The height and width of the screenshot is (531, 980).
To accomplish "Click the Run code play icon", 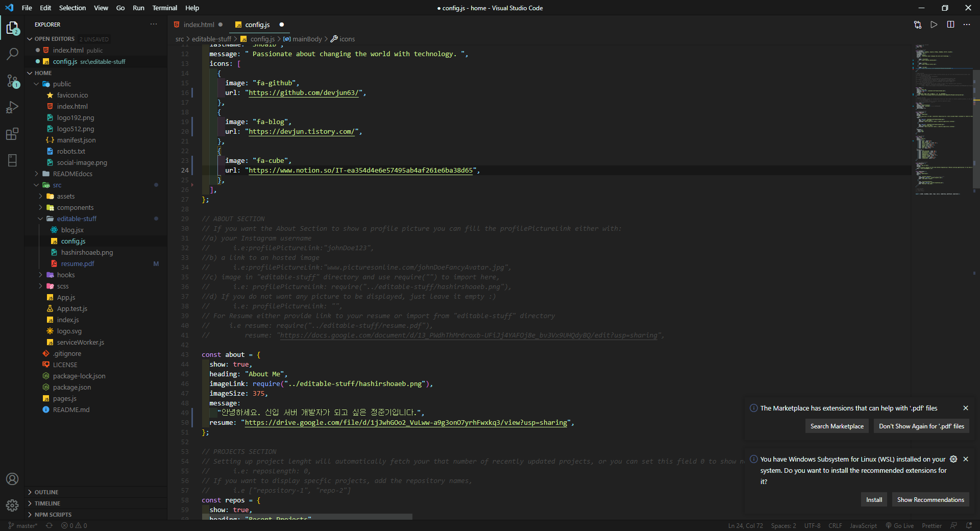I will [x=934, y=25].
